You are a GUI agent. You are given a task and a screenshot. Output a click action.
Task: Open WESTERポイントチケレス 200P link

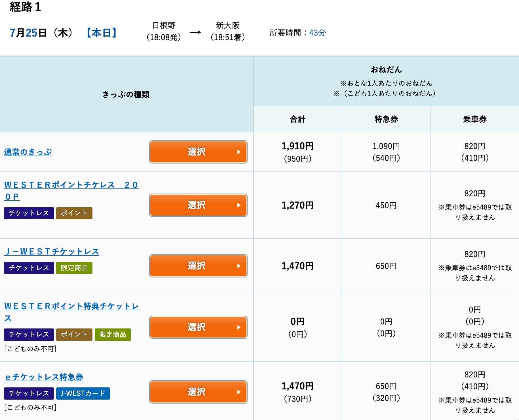point(71,191)
